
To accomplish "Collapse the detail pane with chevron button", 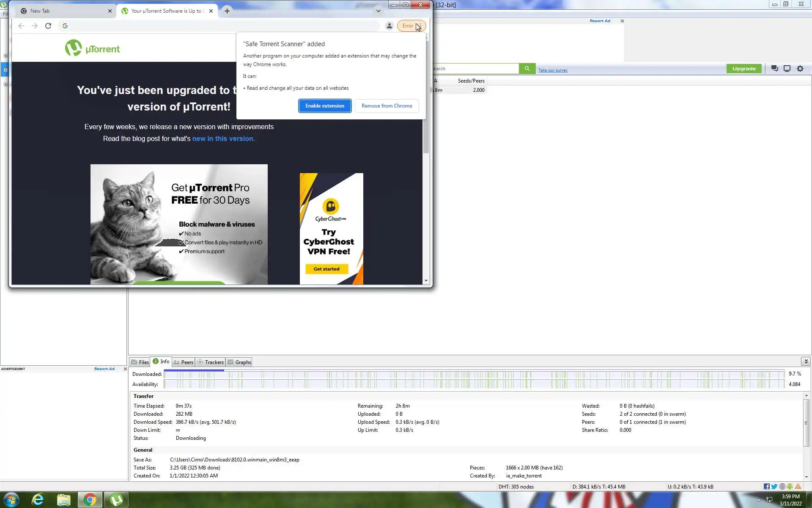I will [806, 361].
